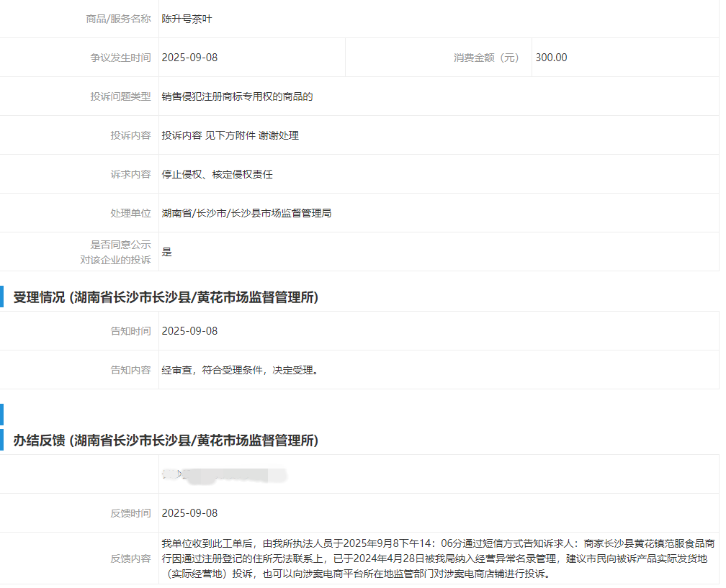The height and width of the screenshot is (588, 726).
Task: Select the 是 value for 是否同意公示
Action: (167, 252)
